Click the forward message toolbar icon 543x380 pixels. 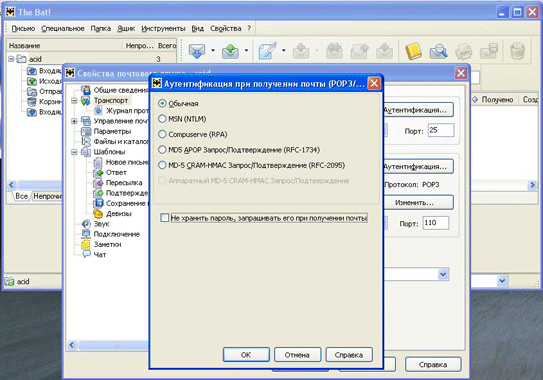(359, 51)
